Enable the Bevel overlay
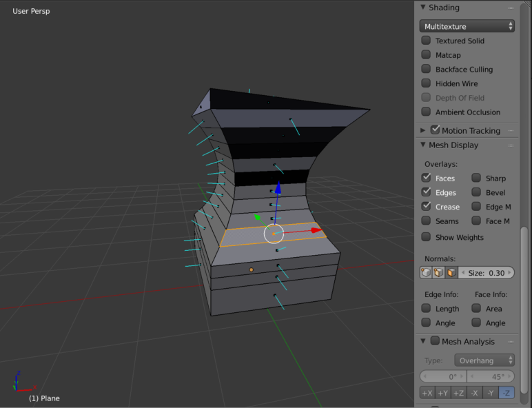This screenshot has height=408, width=532. [x=476, y=192]
